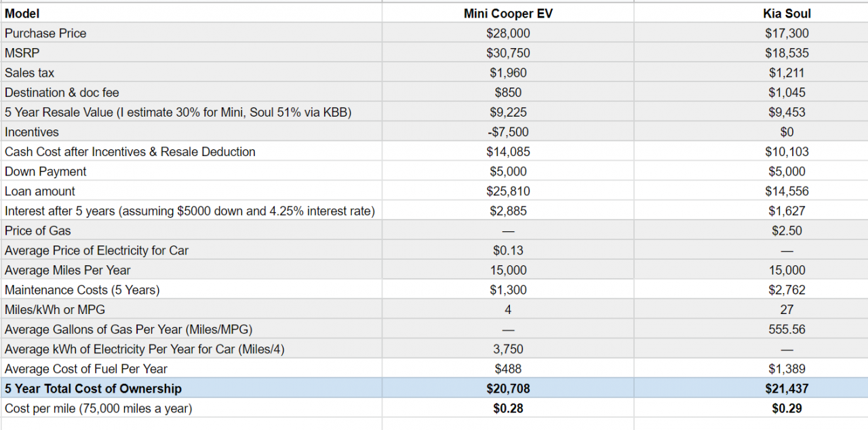Select the "Sales tax" row label
The width and height of the screenshot is (868, 430).
pyautogui.click(x=29, y=73)
